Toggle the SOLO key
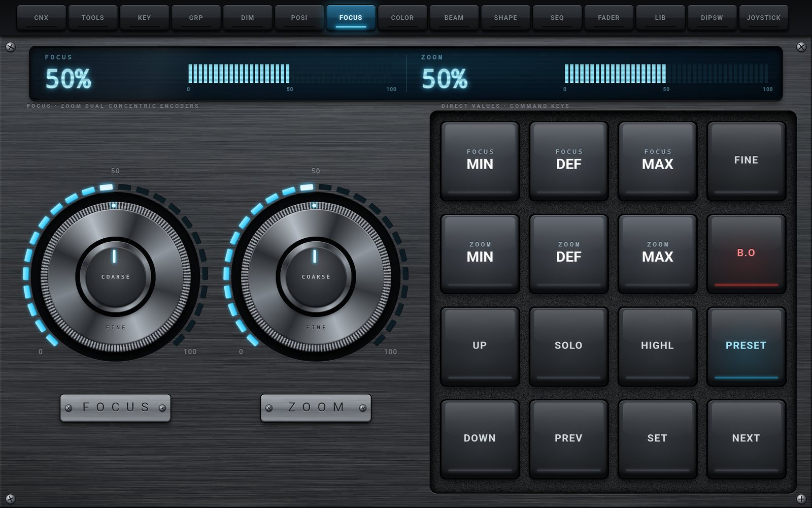The height and width of the screenshot is (508, 812). tap(568, 346)
